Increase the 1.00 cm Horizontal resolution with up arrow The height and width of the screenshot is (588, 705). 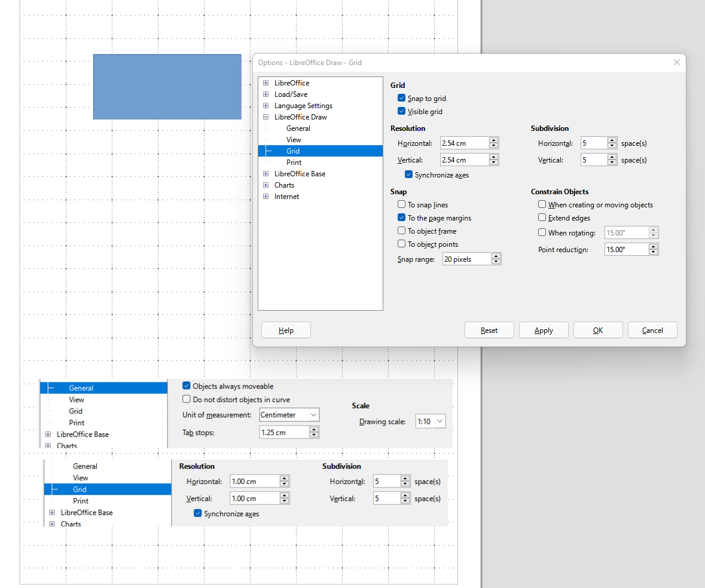click(x=284, y=479)
